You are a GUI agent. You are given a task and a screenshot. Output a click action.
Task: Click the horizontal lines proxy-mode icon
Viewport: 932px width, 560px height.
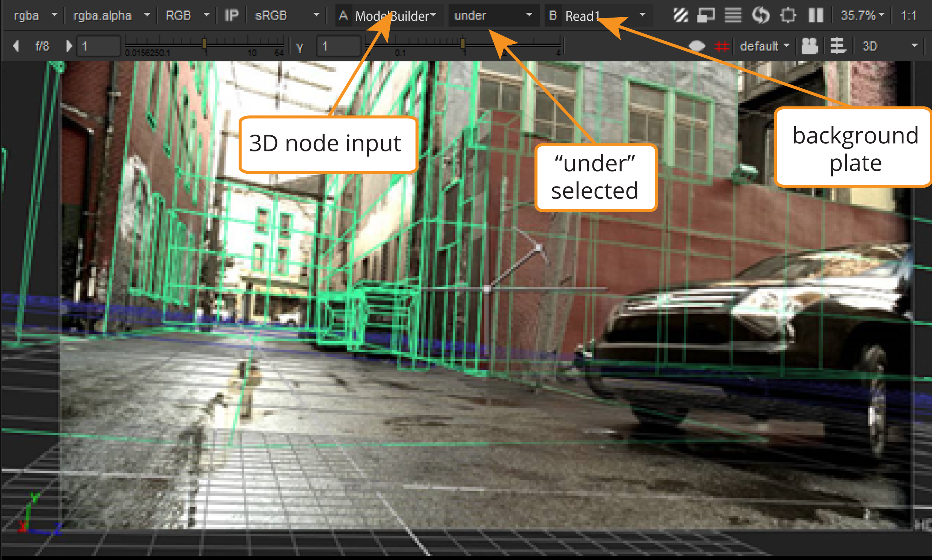pos(733,15)
